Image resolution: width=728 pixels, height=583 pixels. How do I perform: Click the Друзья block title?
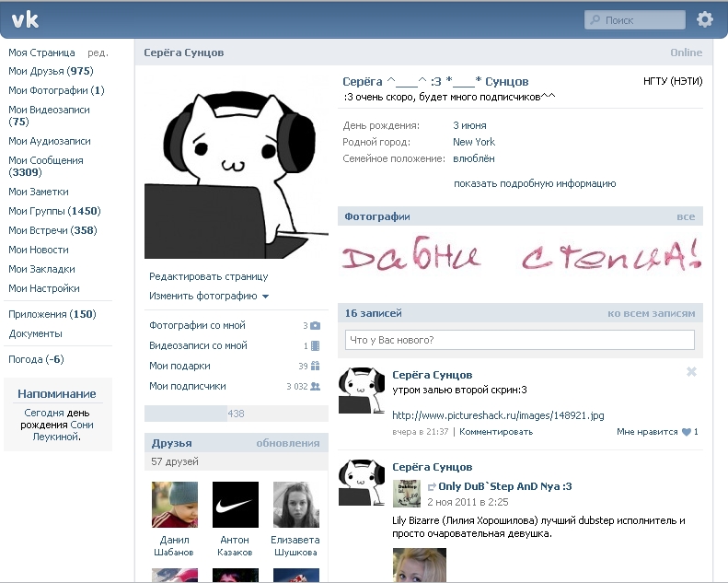tap(171, 443)
